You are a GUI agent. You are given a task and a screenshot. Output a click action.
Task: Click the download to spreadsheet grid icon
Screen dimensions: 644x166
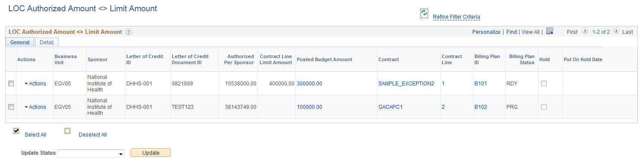[x=550, y=31]
